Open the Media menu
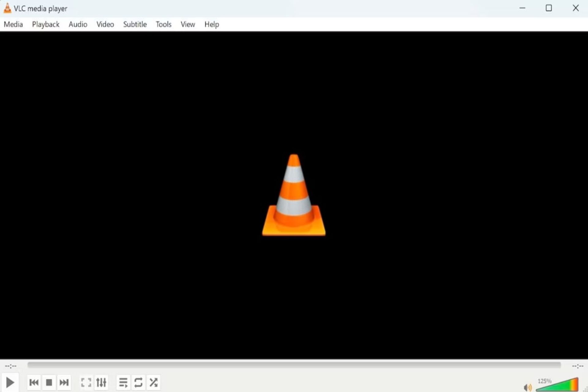Screen dimensions: 588x392 pos(13,24)
